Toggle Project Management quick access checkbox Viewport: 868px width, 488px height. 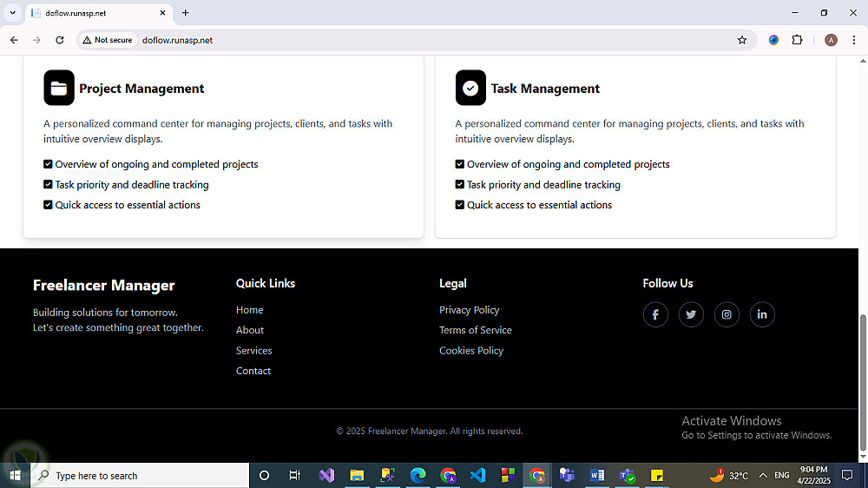coord(48,205)
